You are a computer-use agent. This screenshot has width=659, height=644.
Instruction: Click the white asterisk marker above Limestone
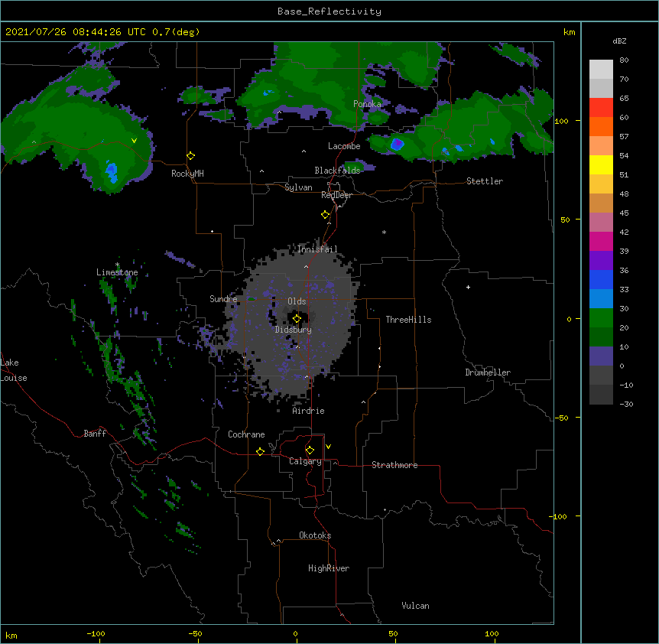117,265
